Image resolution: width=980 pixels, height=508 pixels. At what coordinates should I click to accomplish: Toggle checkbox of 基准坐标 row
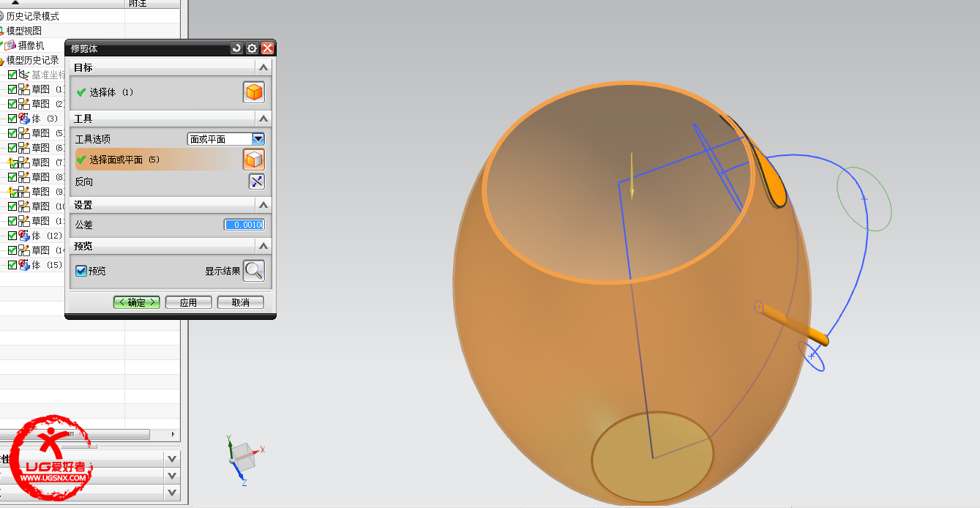pyautogui.click(x=12, y=75)
